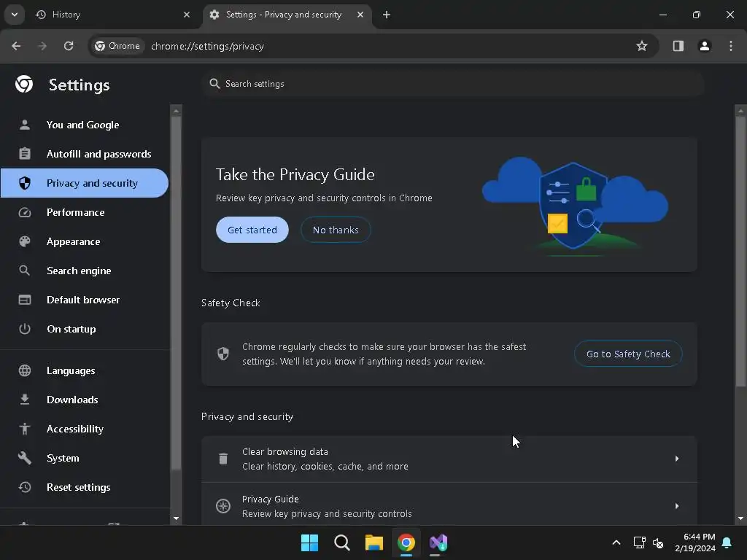The height and width of the screenshot is (560, 747).
Task: Click the Chrome logo beside Settings
Action: (24, 85)
